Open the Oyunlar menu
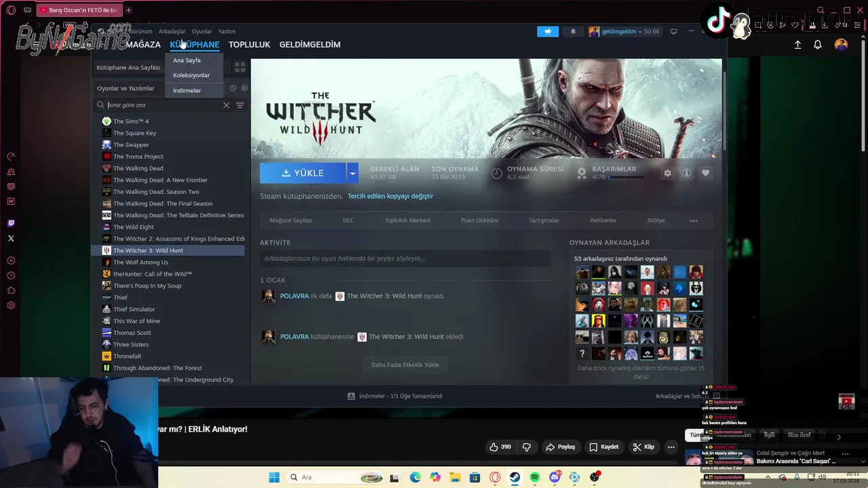The height and width of the screenshot is (488, 868). click(201, 31)
